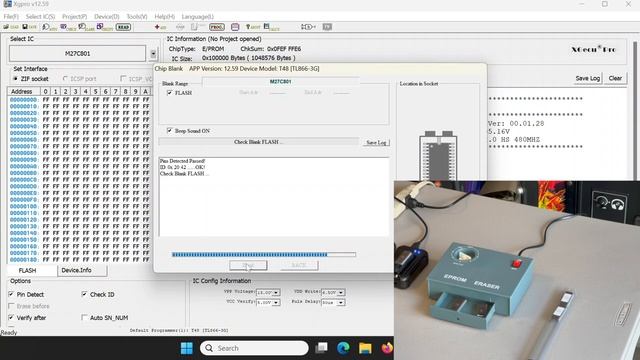
Task: Click the Clear log button
Action: click(x=615, y=78)
